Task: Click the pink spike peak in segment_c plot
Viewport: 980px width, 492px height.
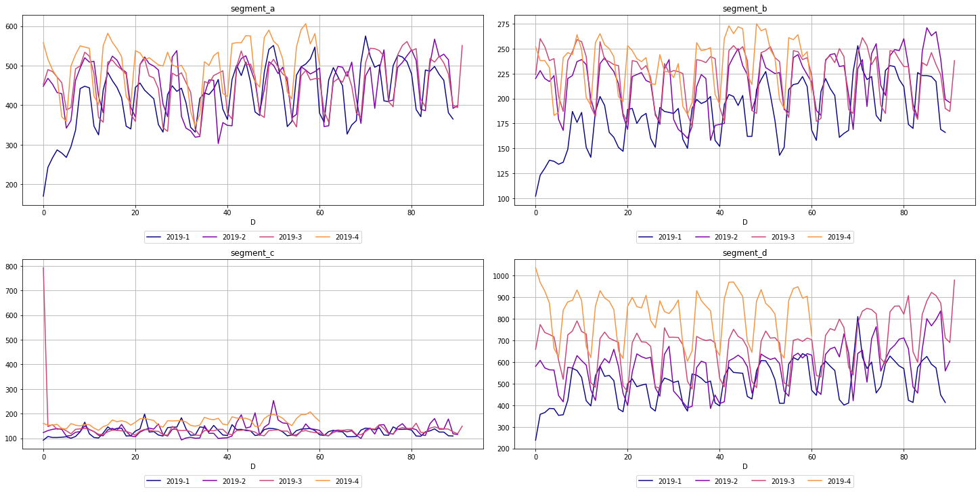Action: click(x=43, y=268)
